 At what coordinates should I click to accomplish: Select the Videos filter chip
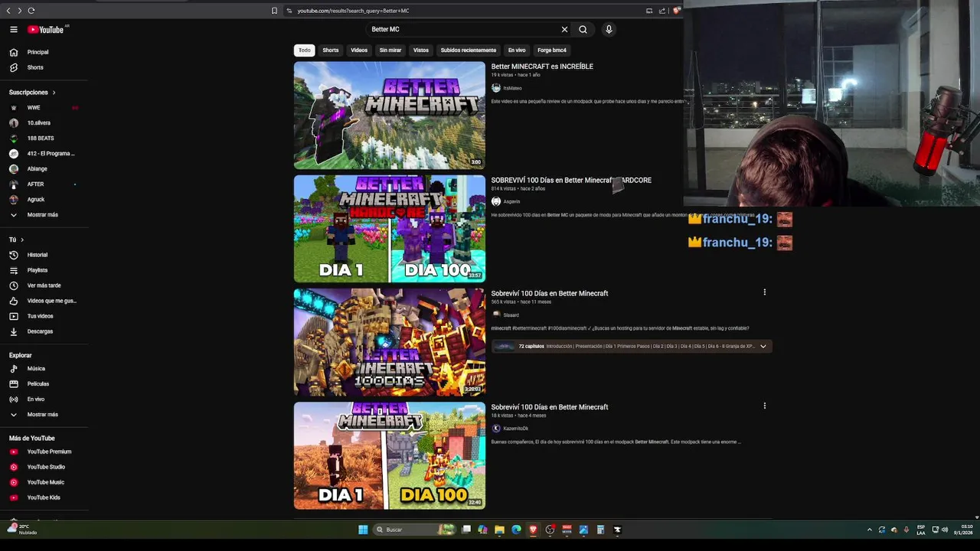[359, 51]
